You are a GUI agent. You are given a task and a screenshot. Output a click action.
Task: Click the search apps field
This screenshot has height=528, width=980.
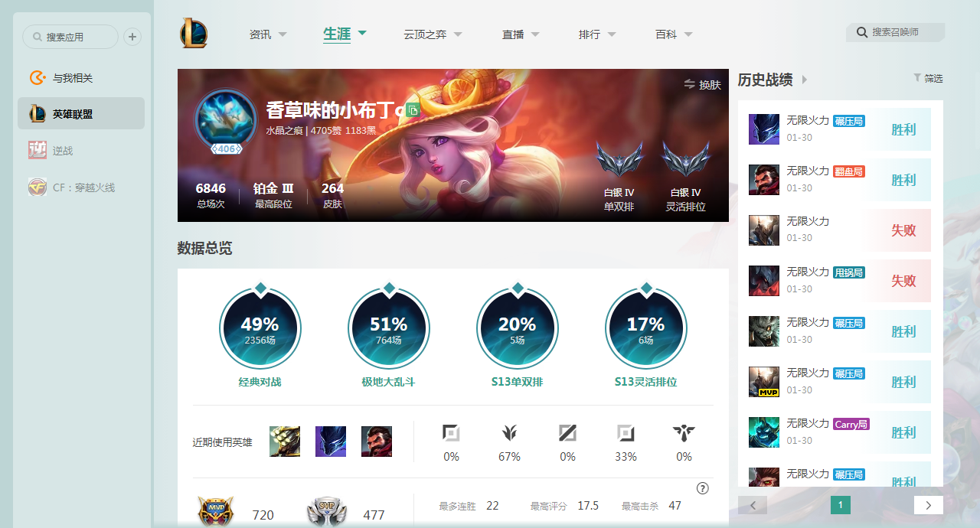[x=70, y=37]
